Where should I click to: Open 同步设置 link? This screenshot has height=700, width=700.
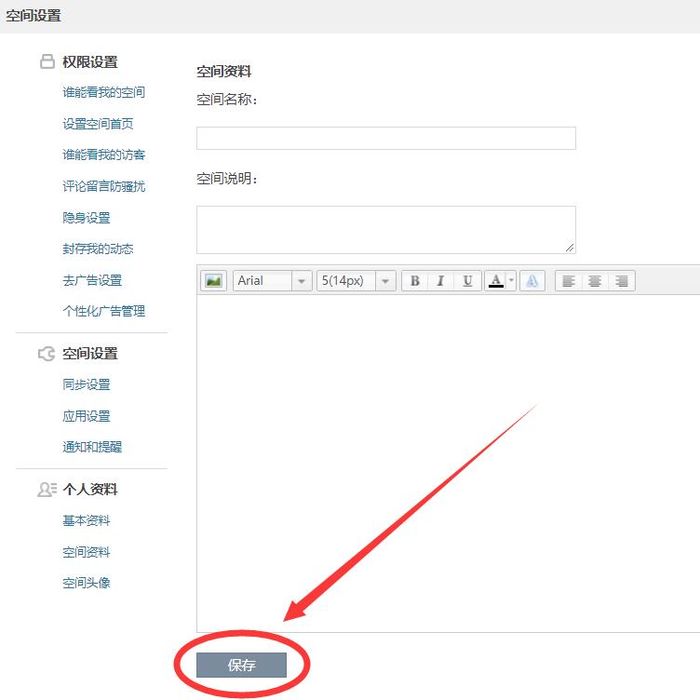point(86,384)
